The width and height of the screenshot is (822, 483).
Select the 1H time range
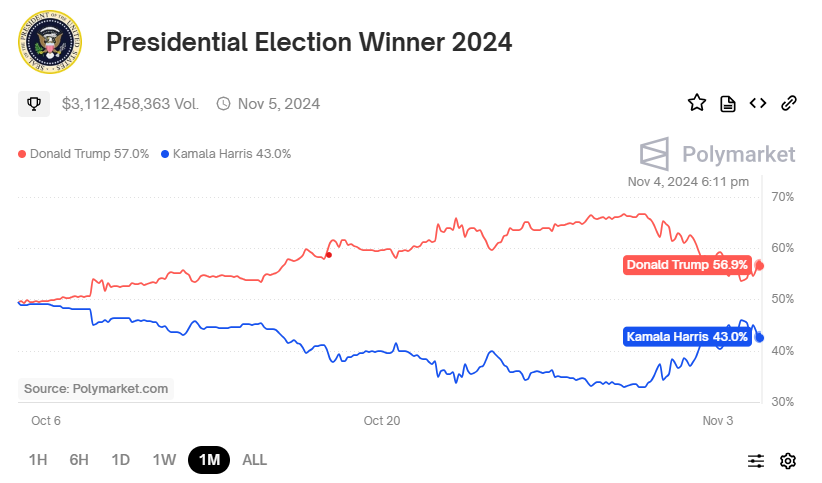(x=38, y=460)
